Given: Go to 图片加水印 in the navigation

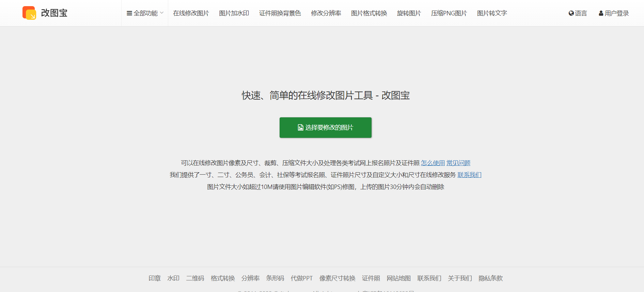Looking at the screenshot, I should tap(234, 13).
